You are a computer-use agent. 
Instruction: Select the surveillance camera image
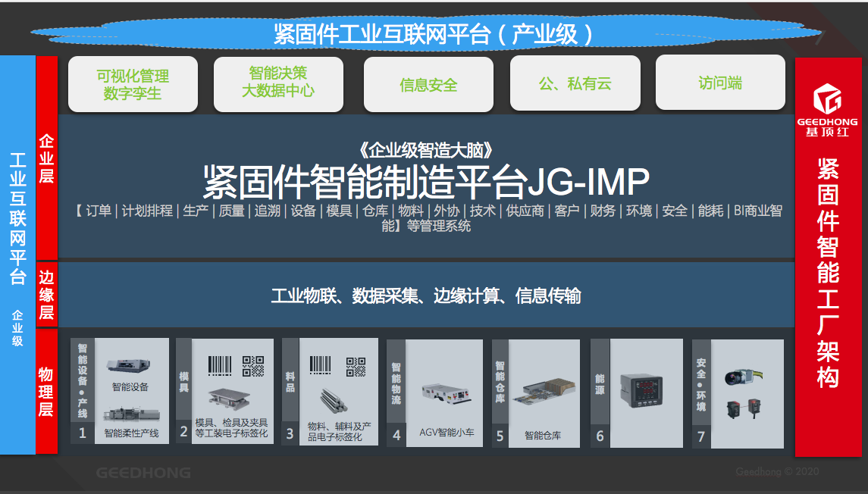coord(742,377)
